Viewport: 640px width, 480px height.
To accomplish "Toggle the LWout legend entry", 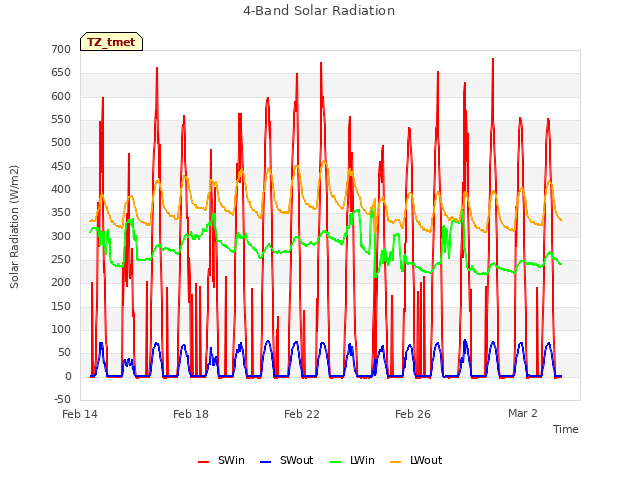I will (x=416, y=460).
